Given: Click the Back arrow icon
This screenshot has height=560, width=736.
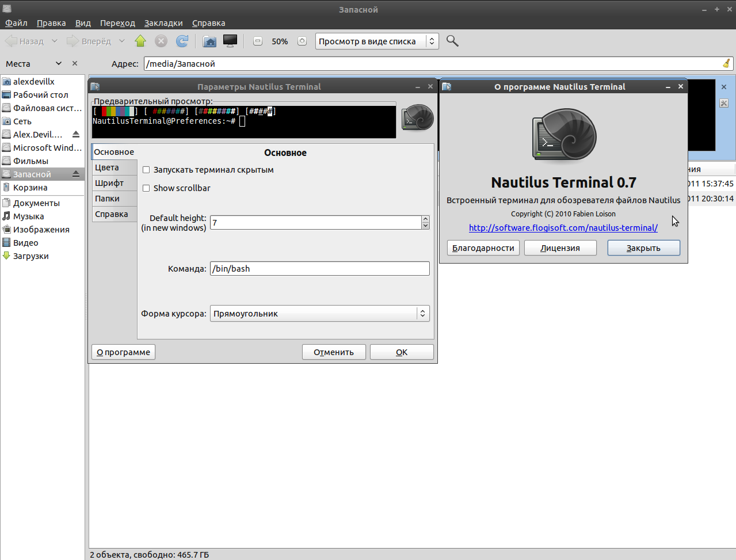Looking at the screenshot, I should click(11, 41).
